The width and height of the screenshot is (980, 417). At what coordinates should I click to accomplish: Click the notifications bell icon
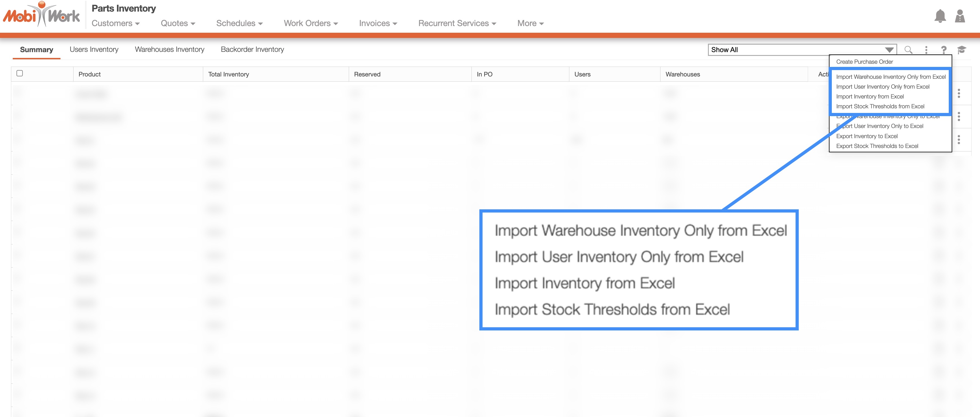[940, 16]
